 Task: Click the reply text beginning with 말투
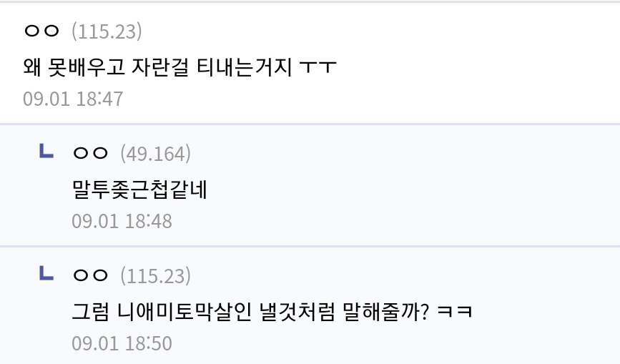pyautogui.click(x=139, y=190)
